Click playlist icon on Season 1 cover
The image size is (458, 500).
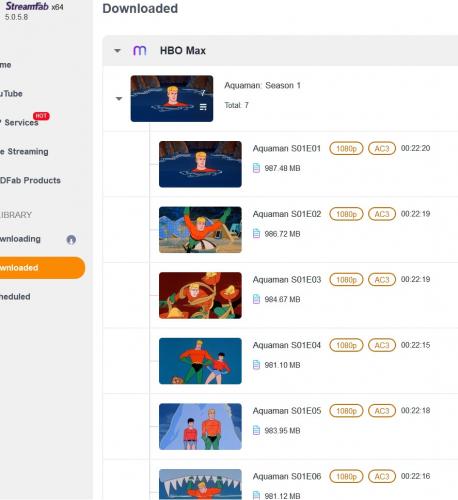(203, 107)
